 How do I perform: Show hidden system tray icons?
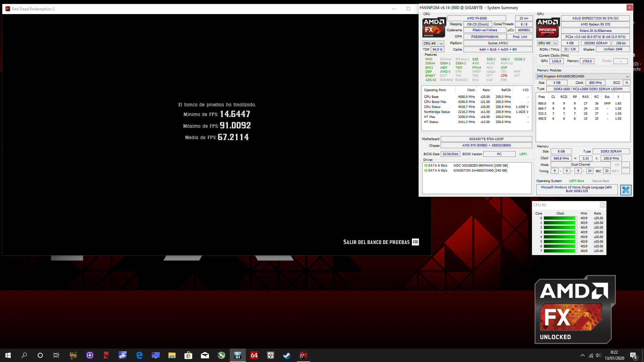(582, 355)
